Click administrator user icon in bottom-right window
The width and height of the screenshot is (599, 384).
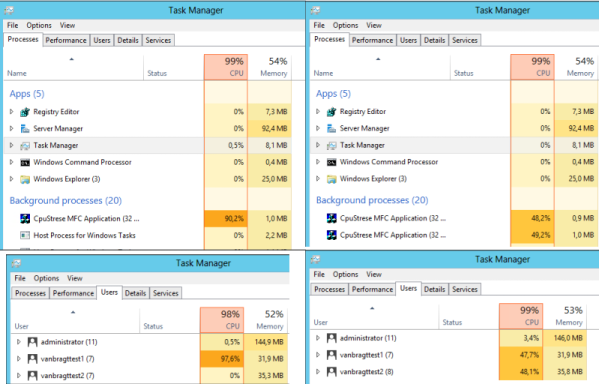click(x=332, y=338)
